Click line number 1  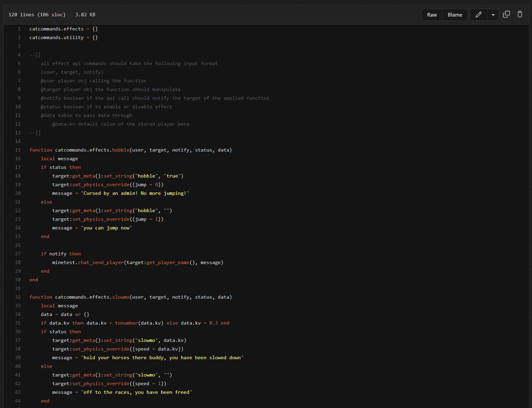pos(19,29)
